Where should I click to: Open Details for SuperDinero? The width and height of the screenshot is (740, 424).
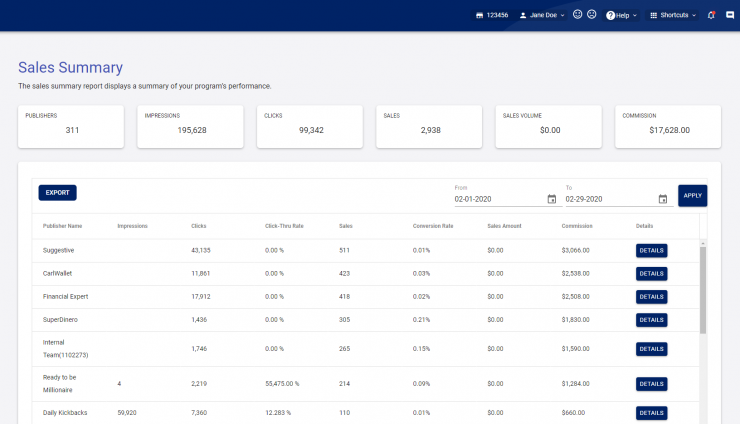[651, 320]
